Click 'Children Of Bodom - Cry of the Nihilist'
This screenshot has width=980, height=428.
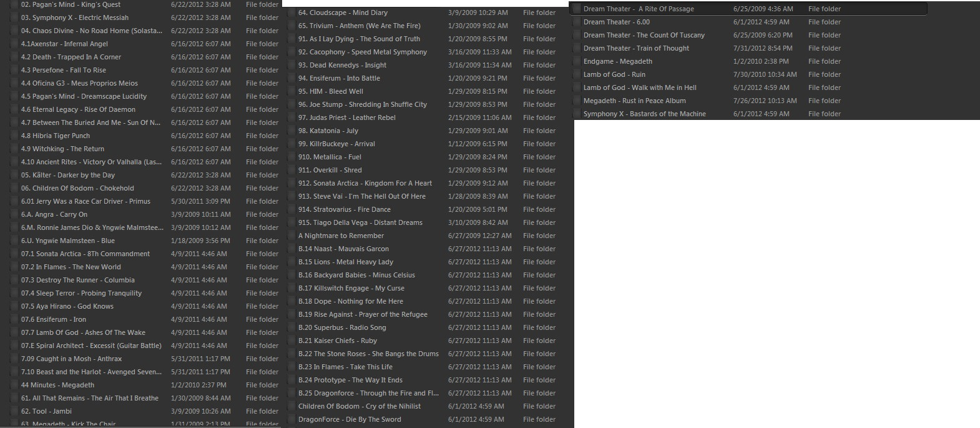click(x=360, y=406)
